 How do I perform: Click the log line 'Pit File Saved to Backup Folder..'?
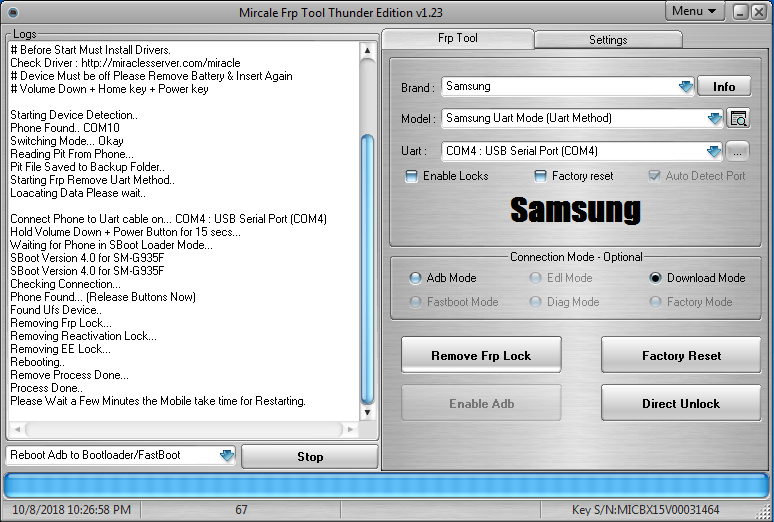[x=87, y=167]
